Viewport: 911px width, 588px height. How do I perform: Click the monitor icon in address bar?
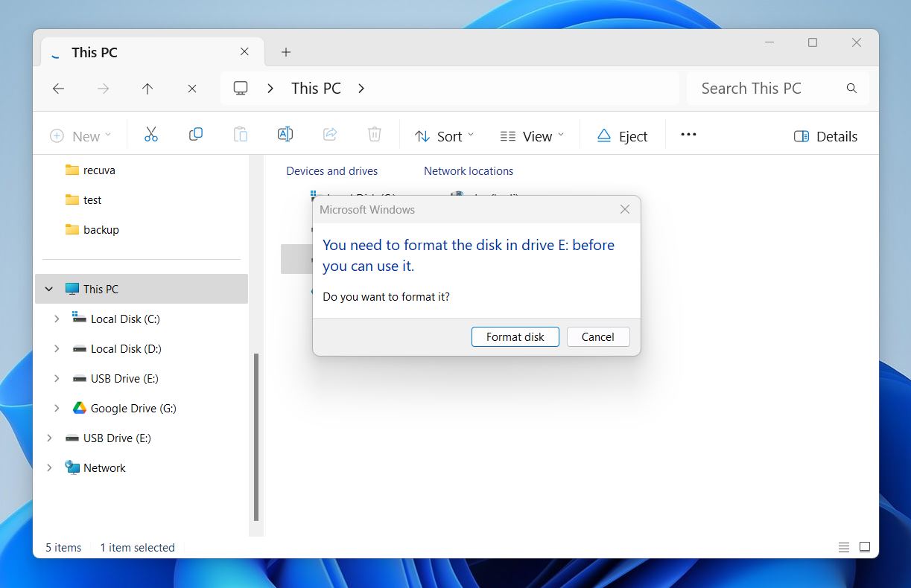click(x=241, y=88)
